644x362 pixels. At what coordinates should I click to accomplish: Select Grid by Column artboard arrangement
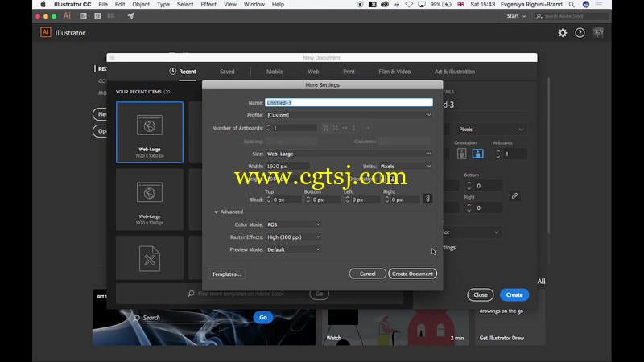click(336, 128)
